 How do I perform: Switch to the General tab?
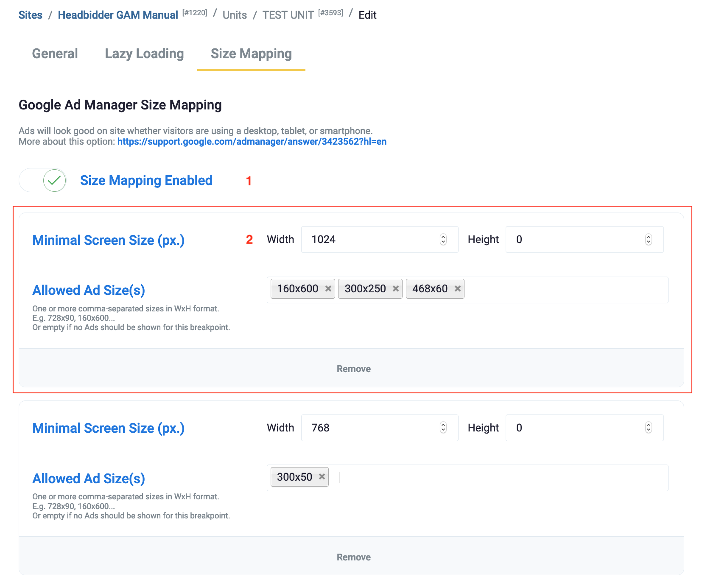(x=55, y=54)
